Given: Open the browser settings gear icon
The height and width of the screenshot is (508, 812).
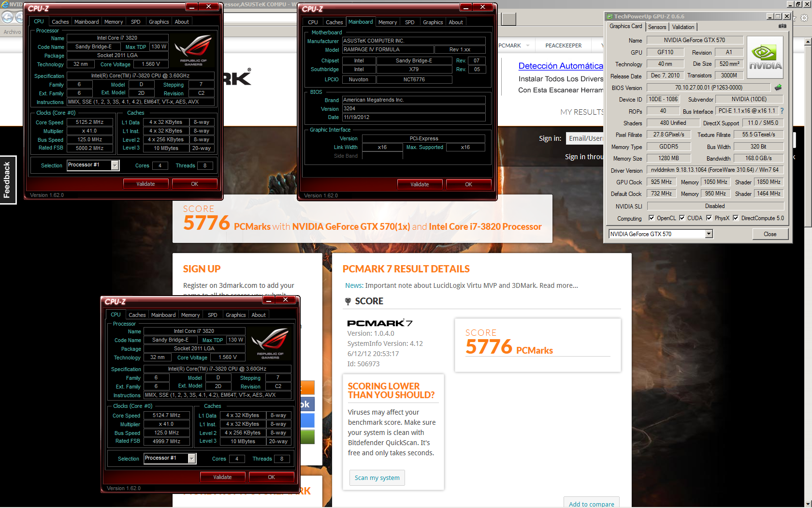Looking at the screenshot, I should pos(804,18).
